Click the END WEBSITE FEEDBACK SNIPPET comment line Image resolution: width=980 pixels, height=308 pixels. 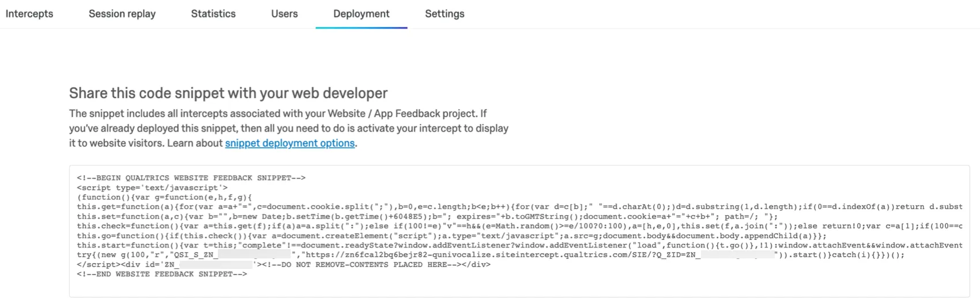click(162, 274)
